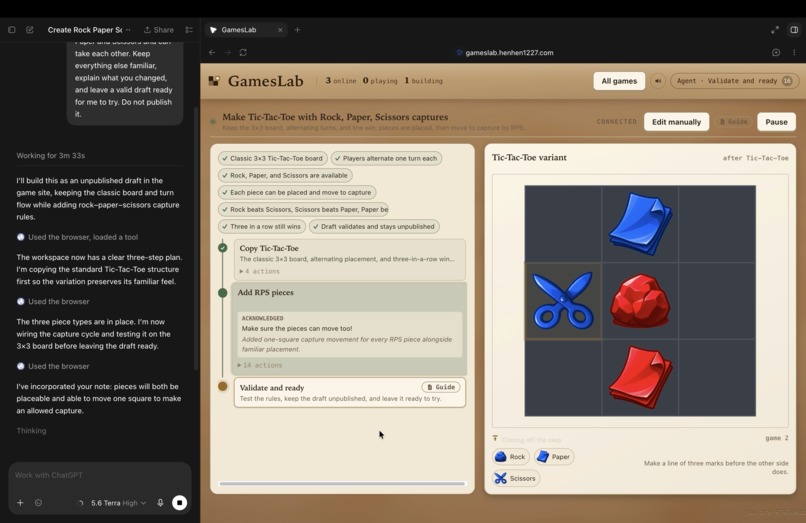Click the blue paper piece on board

coord(640,224)
